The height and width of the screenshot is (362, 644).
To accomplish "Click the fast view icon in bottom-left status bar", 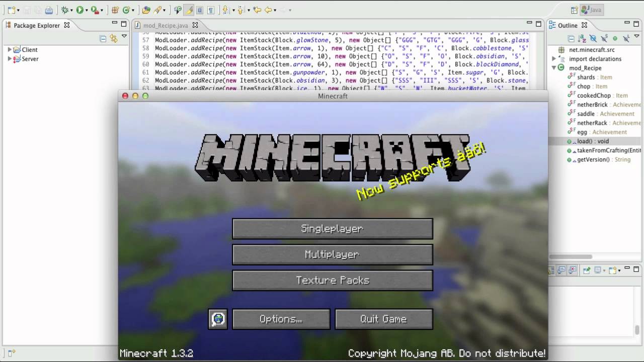I will pyautogui.click(x=12, y=353).
